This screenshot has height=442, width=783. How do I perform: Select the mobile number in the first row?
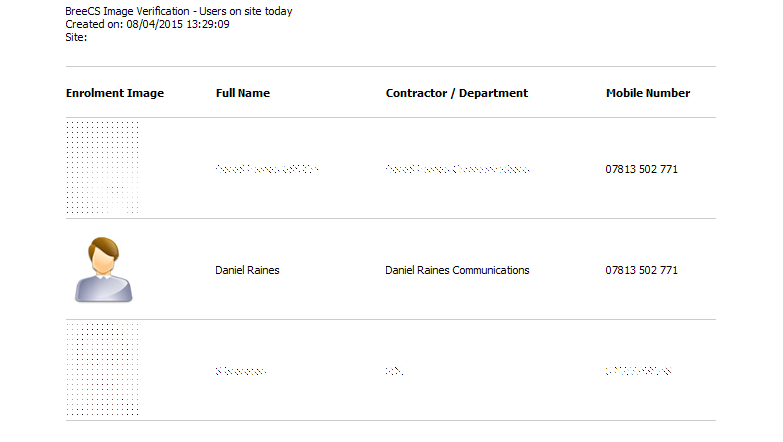[x=642, y=169]
